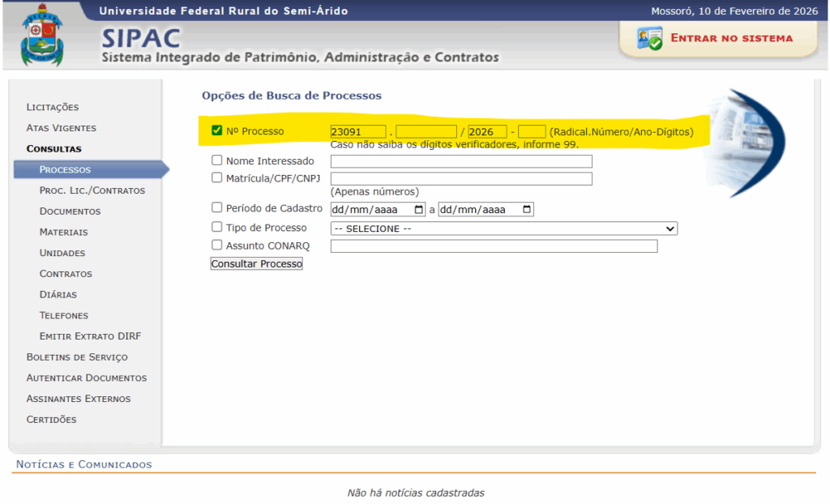Go to Contratos in the sidebar
Screen dimensions: 830x504
pyautogui.click(x=66, y=274)
